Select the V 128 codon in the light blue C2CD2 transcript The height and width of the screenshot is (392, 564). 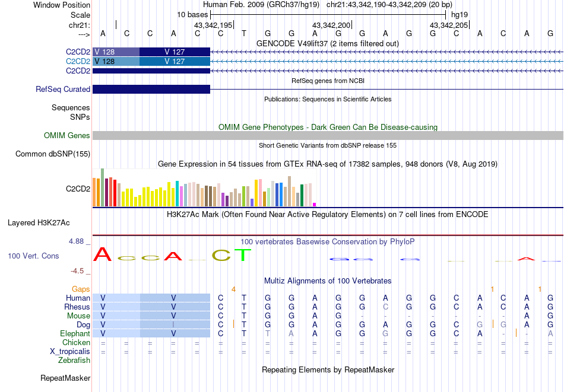[116, 62]
